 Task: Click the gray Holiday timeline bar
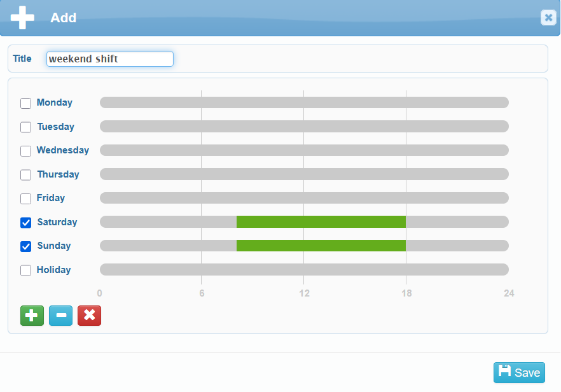[304, 270]
